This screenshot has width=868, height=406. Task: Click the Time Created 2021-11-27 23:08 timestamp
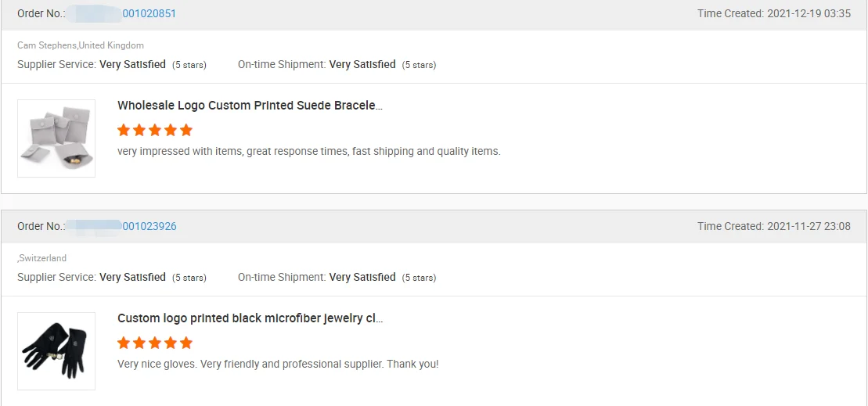click(774, 226)
